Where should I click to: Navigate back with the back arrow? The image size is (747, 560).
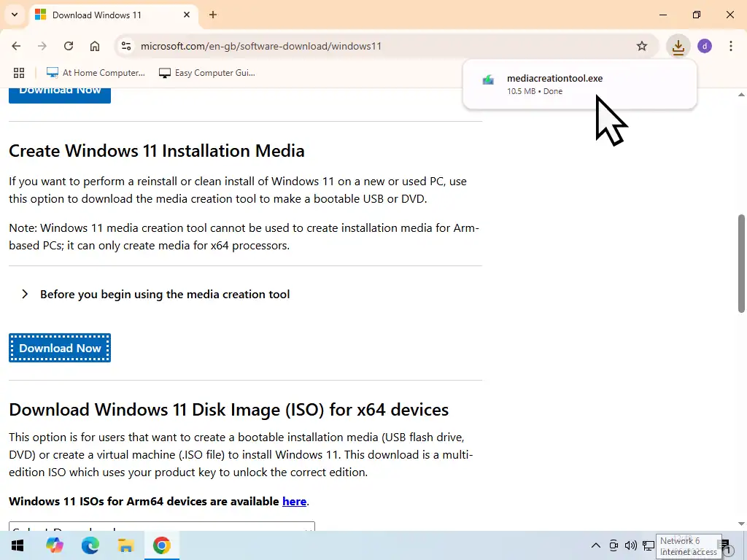(16, 46)
